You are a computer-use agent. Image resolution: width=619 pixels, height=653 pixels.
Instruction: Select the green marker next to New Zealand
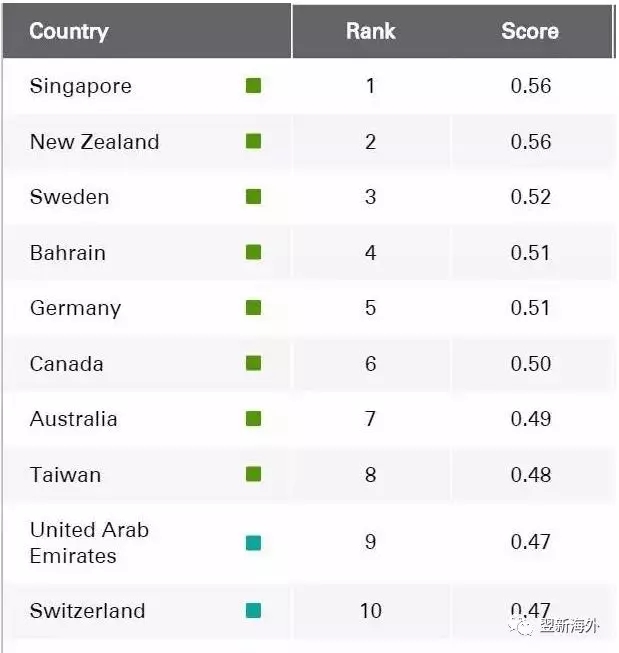(x=253, y=141)
